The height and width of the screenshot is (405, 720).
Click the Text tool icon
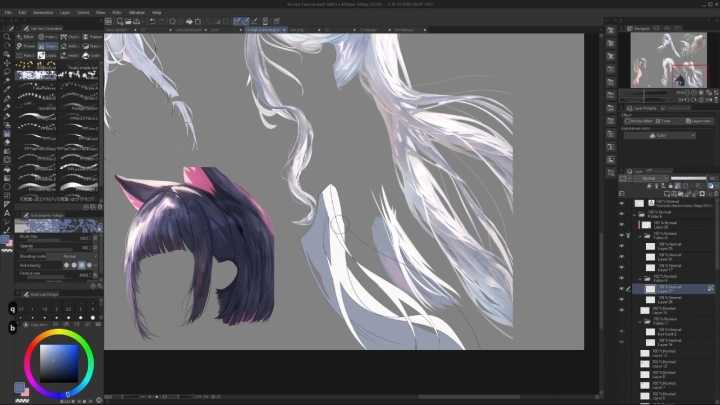click(8, 213)
